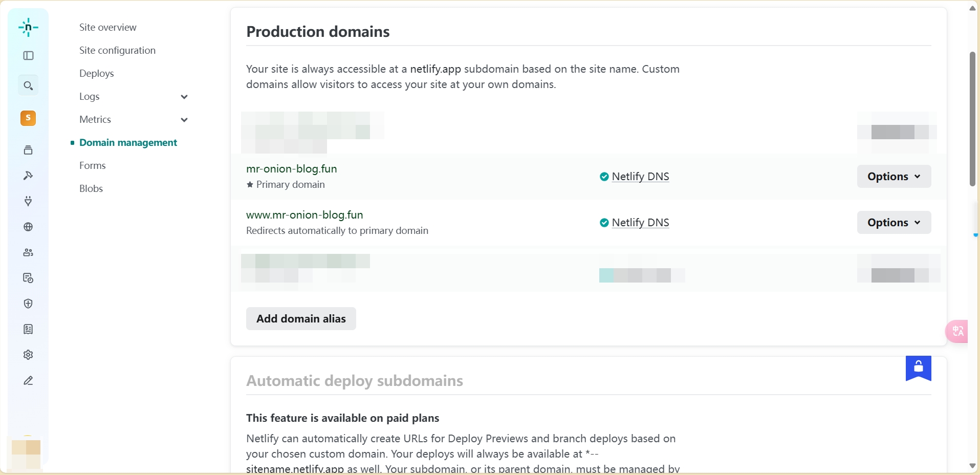980x475 pixels.
Task: Open Netlify DNS link for primary domain
Action: [x=640, y=177]
